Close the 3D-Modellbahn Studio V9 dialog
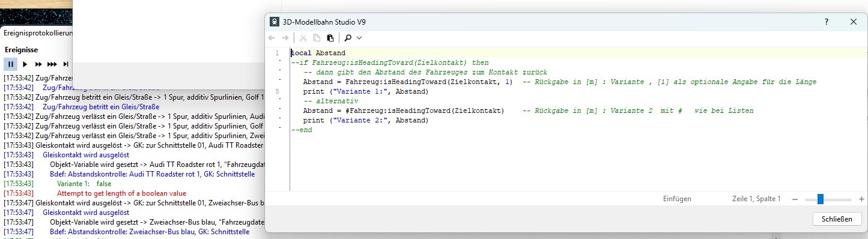Screen dimensions: 868x239 click(853, 22)
